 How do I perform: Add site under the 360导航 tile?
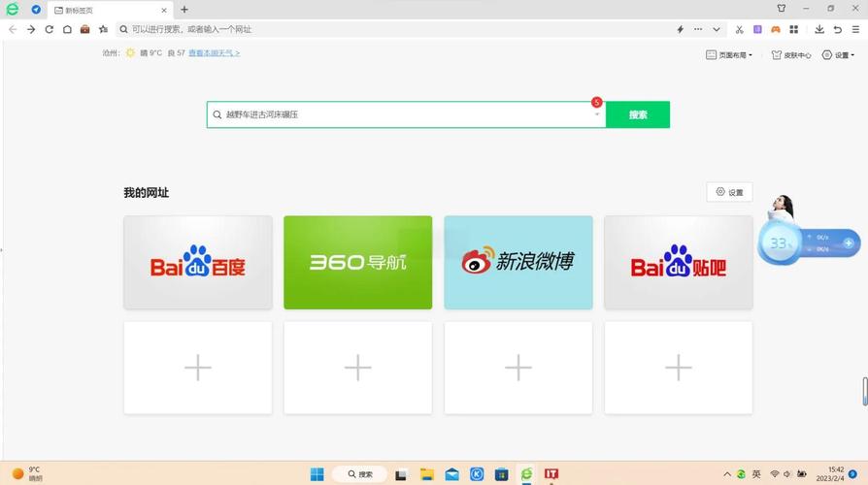pyautogui.click(x=357, y=368)
